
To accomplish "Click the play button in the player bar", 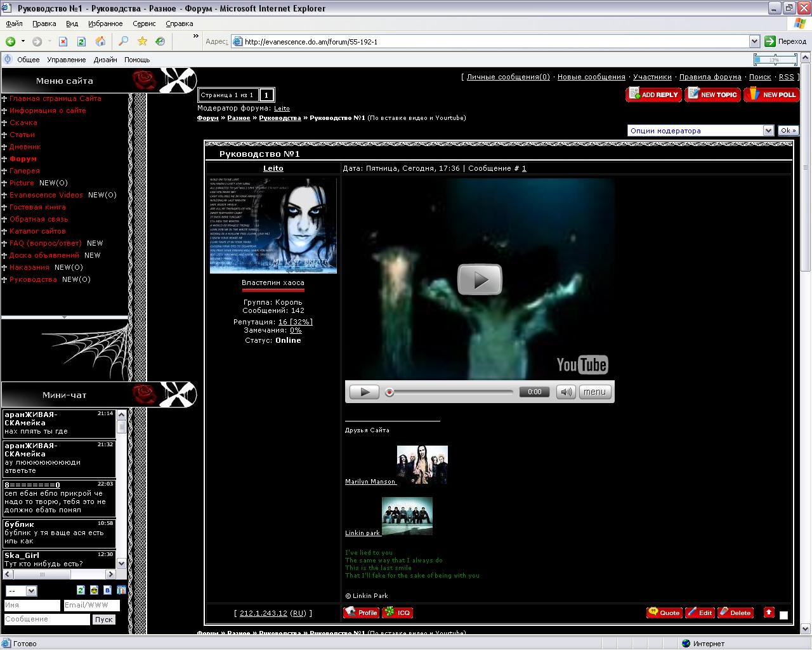I will point(365,392).
